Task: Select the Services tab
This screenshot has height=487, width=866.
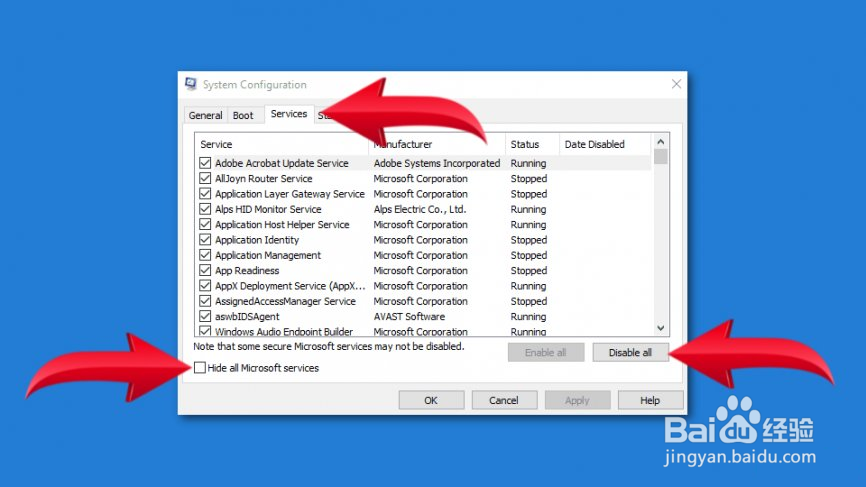Action: [289, 114]
